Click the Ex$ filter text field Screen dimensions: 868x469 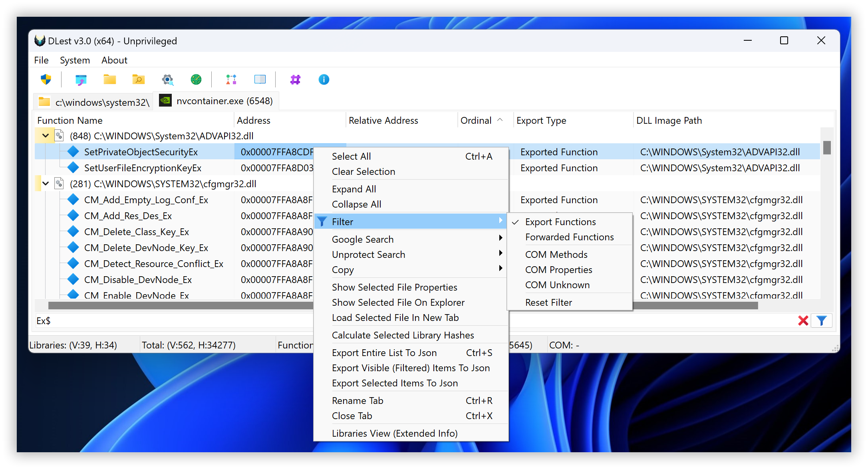[176, 321]
